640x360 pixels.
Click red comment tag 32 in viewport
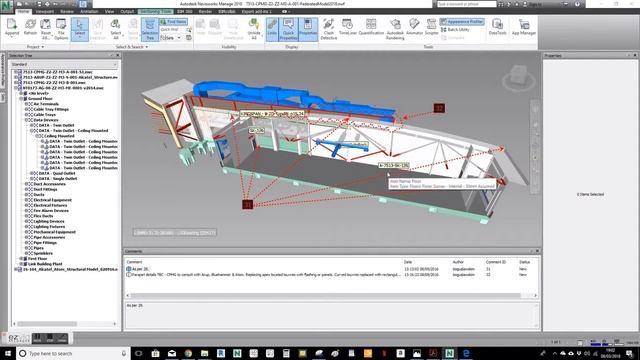coord(439,108)
